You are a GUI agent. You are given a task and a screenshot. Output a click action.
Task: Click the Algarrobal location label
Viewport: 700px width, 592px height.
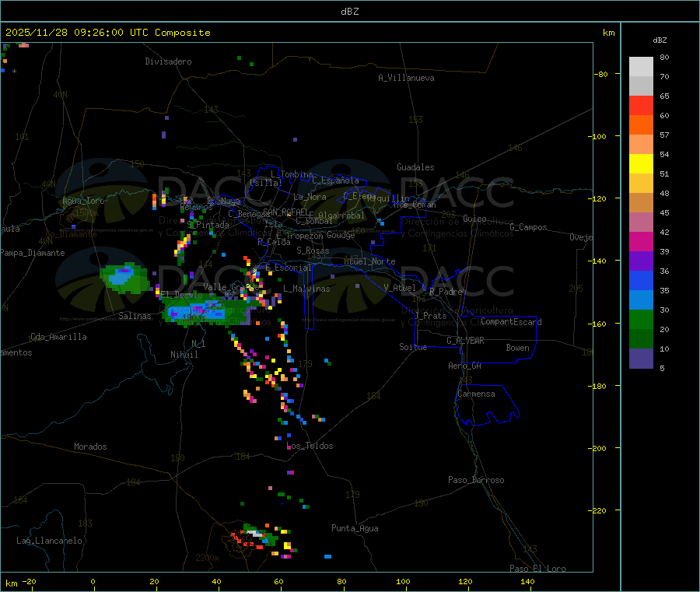(341, 215)
